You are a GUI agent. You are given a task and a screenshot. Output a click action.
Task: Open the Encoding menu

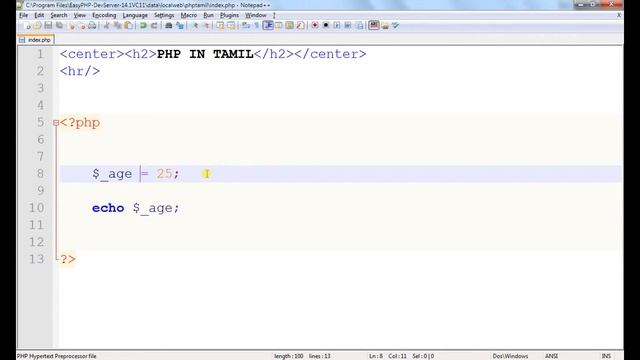click(x=104, y=15)
